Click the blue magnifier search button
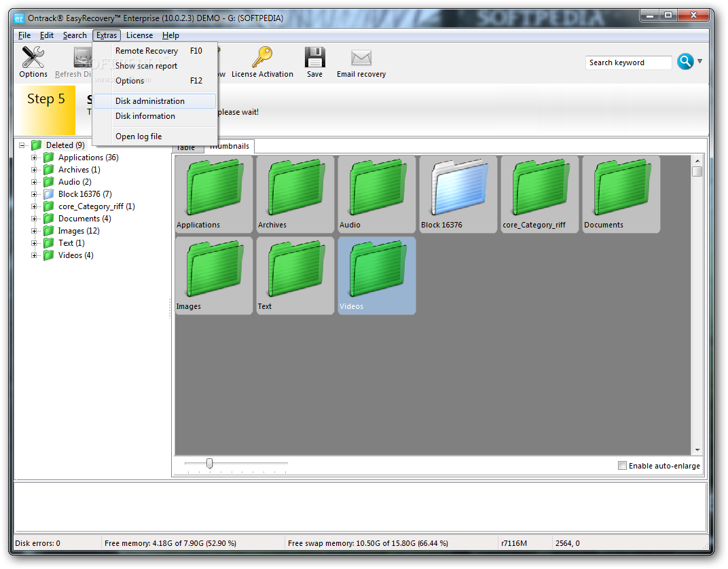This screenshot has width=728, height=569. (x=685, y=61)
